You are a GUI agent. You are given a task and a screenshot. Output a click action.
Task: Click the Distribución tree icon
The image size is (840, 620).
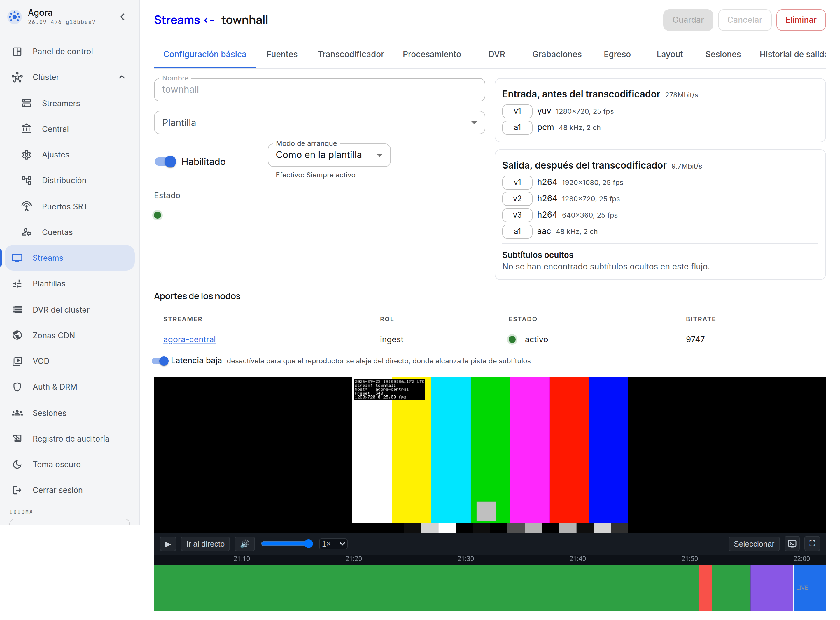(x=27, y=180)
